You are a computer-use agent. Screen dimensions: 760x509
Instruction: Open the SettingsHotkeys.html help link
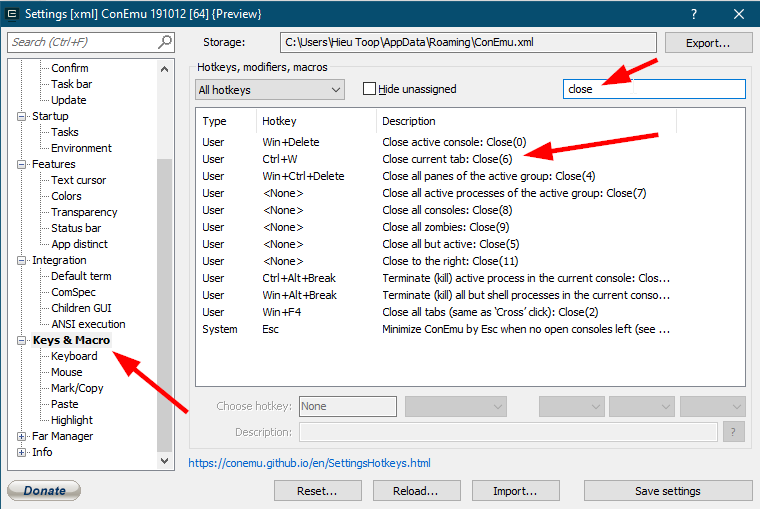point(310,463)
